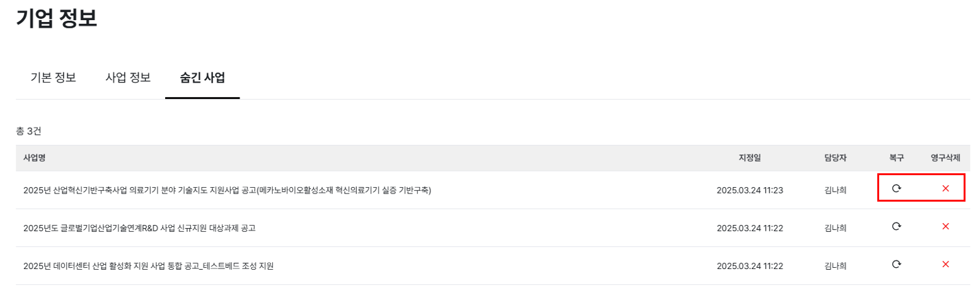Open the 사업 정보 tab
Image resolution: width=980 pixels, height=293 pixels.
pos(128,78)
